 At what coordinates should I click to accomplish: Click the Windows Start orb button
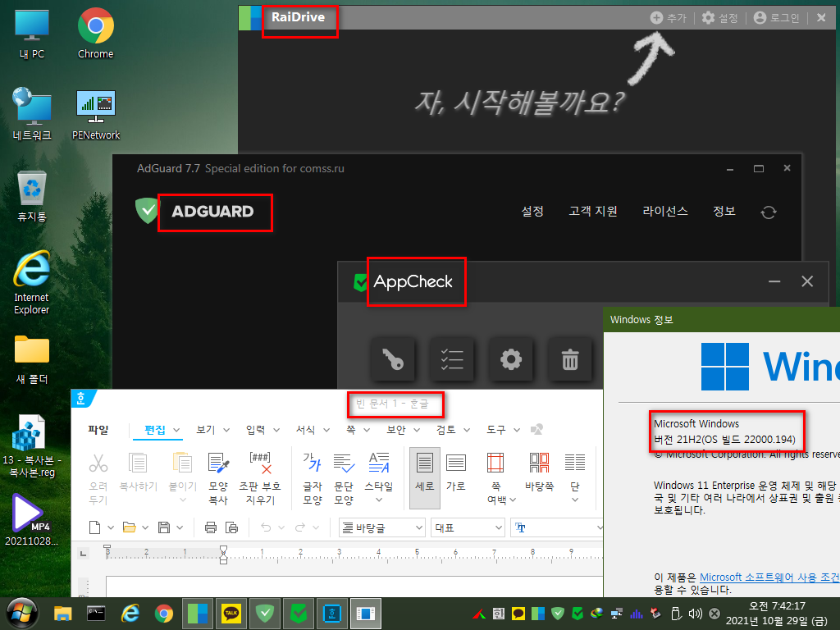coord(22,613)
